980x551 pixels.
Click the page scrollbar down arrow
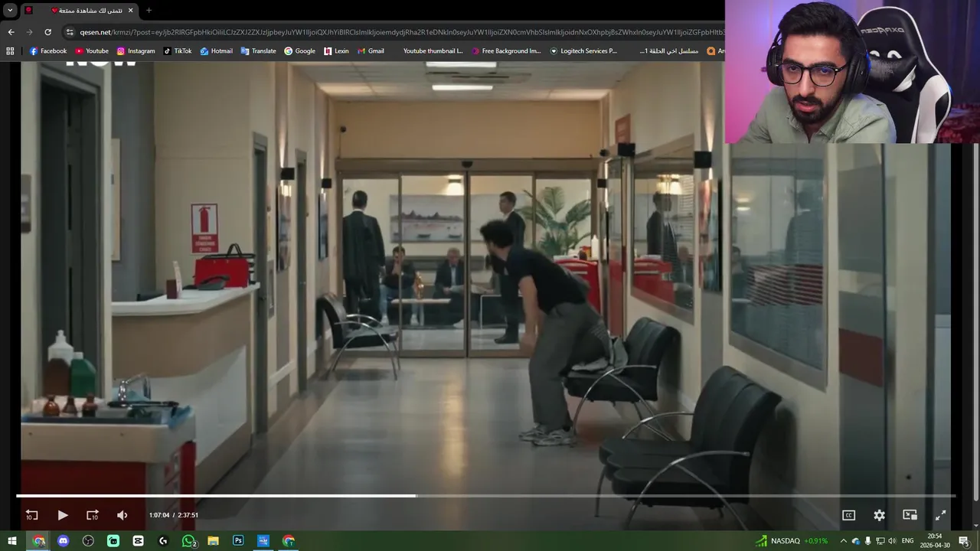975,526
